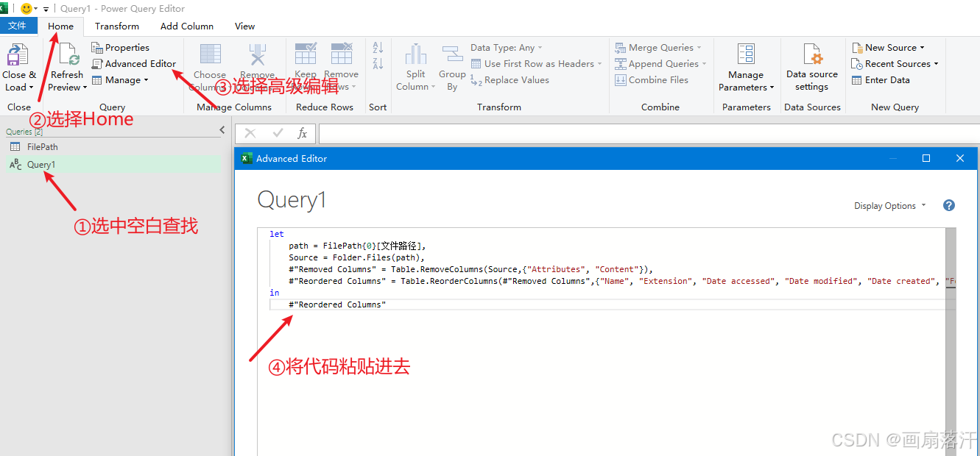Open Manage Parameters
The image size is (980, 456).
[746, 65]
